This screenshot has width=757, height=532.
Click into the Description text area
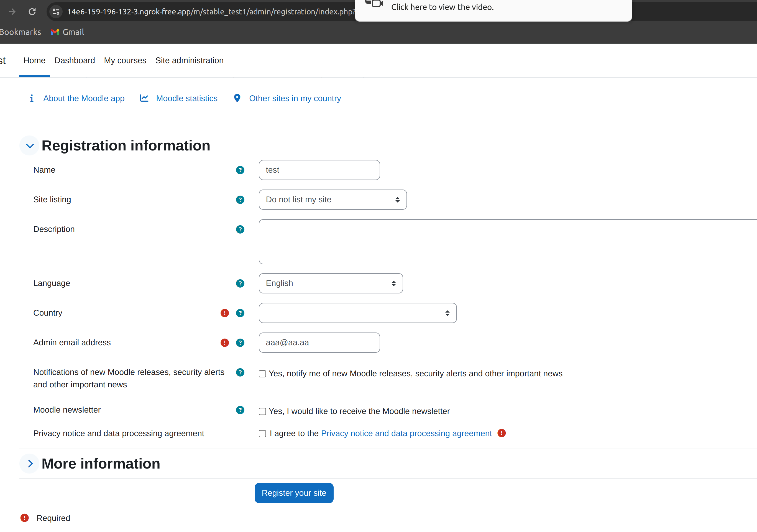[508, 242]
